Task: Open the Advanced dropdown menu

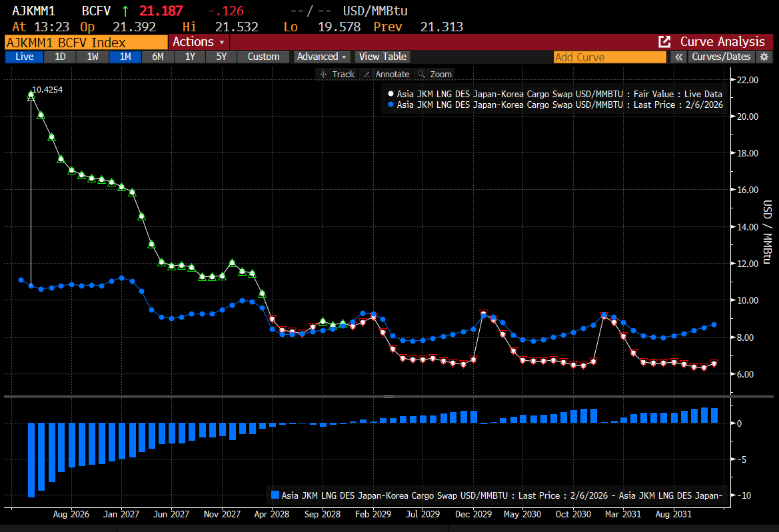Action: tap(321, 57)
